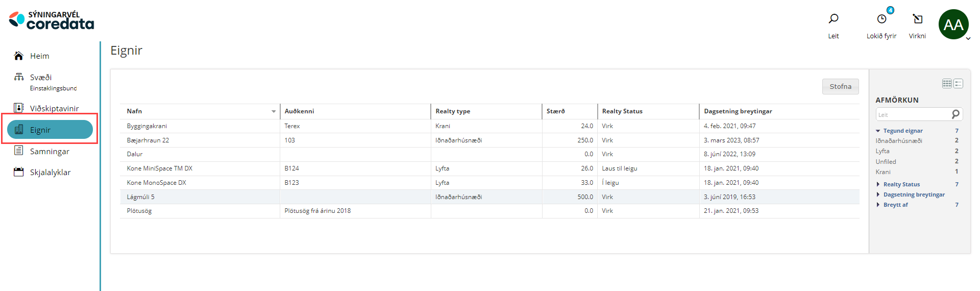The height and width of the screenshot is (291, 980).
Task: Open the search (Leit) magnifier icon
Action: (x=833, y=19)
